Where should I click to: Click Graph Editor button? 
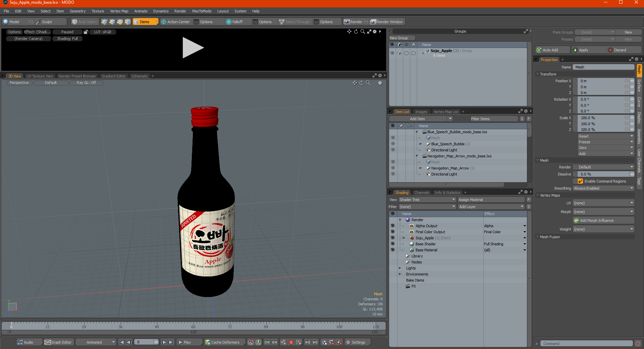(59, 342)
